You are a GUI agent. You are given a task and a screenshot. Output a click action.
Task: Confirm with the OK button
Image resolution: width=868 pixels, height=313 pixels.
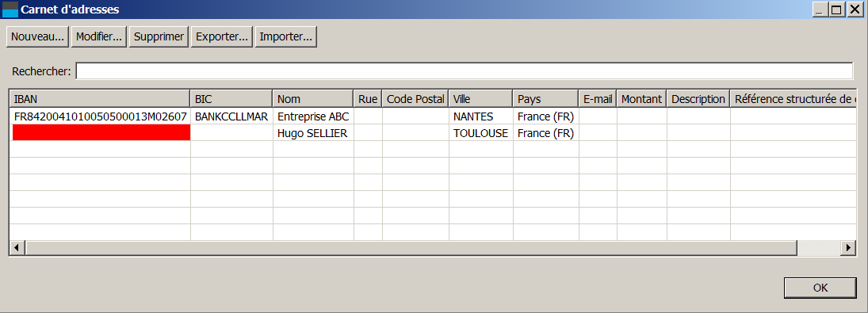coord(820,288)
